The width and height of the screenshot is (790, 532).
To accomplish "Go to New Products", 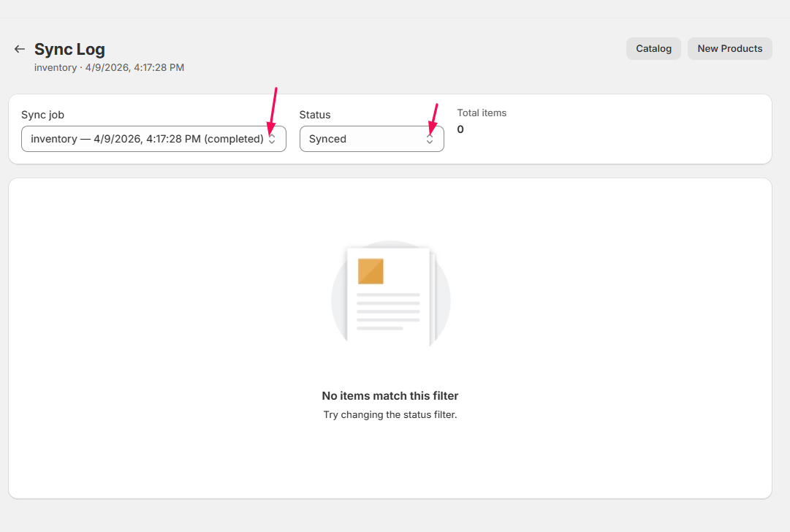I will pyautogui.click(x=729, y=49).
